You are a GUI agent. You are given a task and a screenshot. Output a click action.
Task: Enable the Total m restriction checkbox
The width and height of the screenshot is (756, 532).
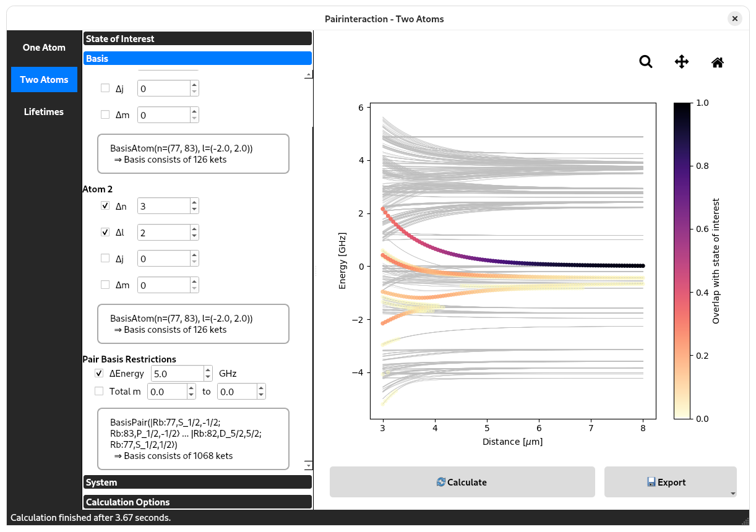click(99, 391)
